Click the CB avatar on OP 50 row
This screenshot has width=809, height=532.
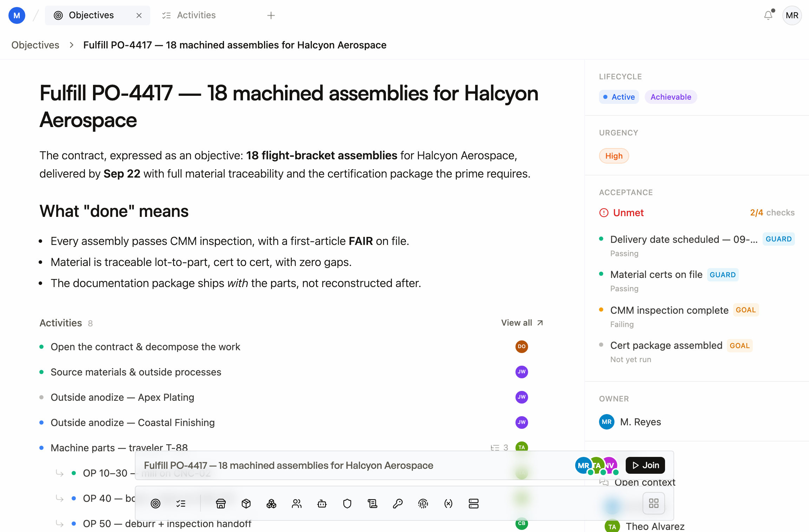coord(521,524)
